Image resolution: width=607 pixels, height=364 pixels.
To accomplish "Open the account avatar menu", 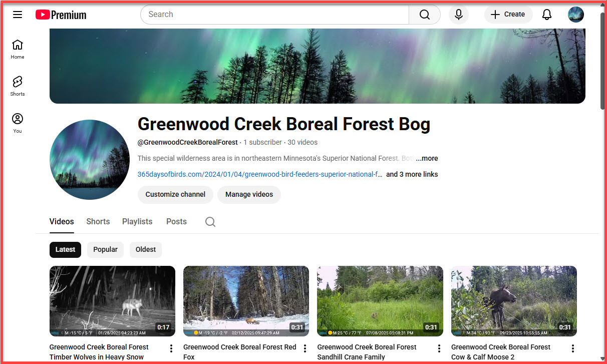I will click(x=576, y=15).
